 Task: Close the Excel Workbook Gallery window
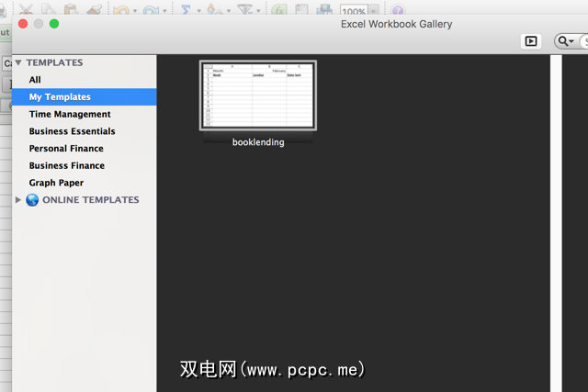click(23, 24)
